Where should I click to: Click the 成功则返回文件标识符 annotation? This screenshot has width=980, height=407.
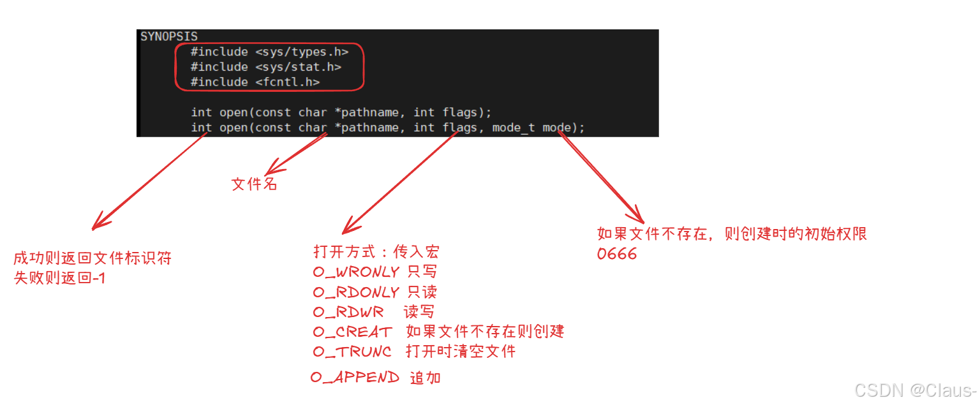point(93,259)
